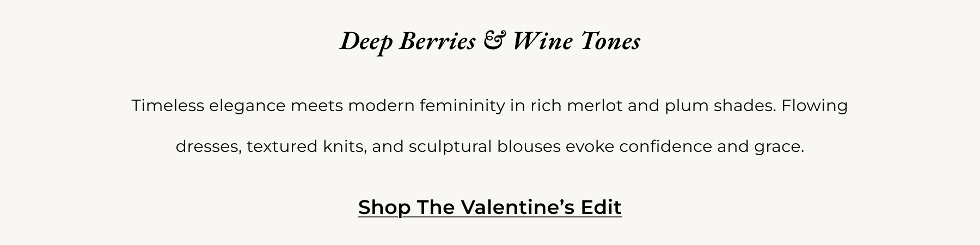Click the paragraph line starting 'Timeless elegance'
The image size is (980, 245).
click(x=490, y=106)
